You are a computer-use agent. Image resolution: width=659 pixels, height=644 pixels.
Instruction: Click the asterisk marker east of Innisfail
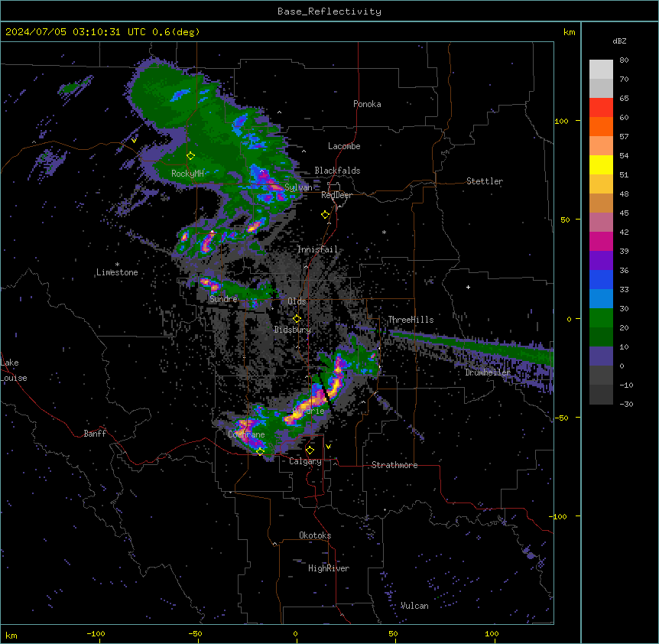[384, 232]
